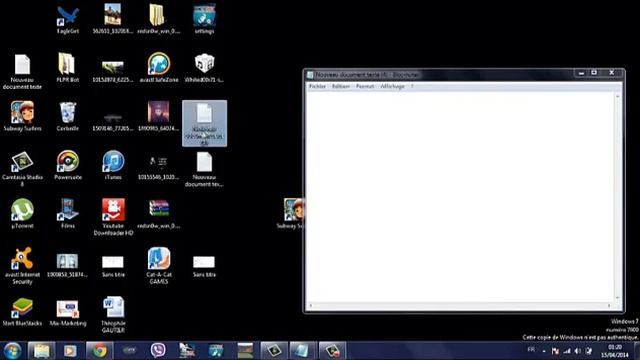
Task: Click Notepad vertical scrollbar up arrow
Action: 618,96
